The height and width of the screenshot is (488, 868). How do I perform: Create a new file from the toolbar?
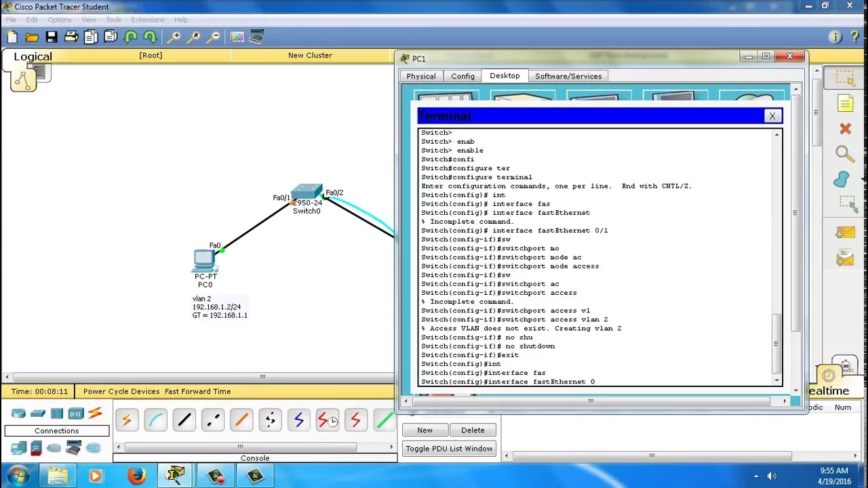[12, 37]
